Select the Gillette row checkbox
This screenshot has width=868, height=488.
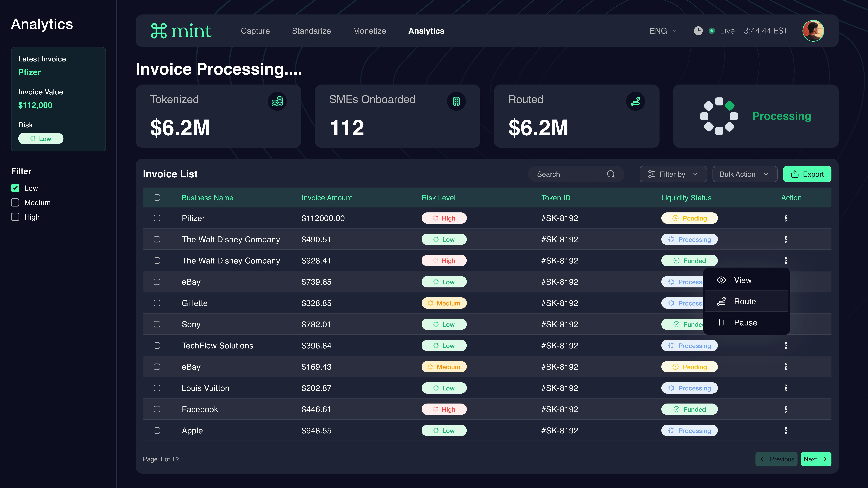[x=157, y=303]
